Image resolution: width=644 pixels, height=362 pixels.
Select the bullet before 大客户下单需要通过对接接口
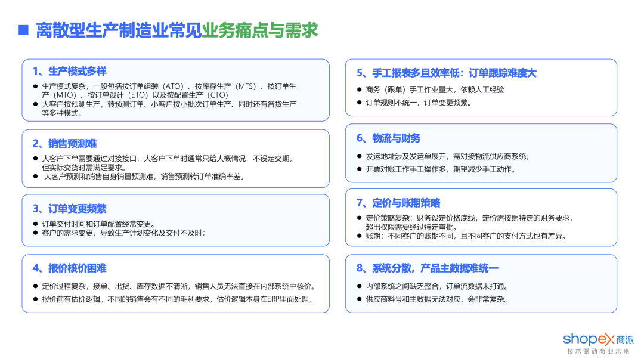point(35,159)
